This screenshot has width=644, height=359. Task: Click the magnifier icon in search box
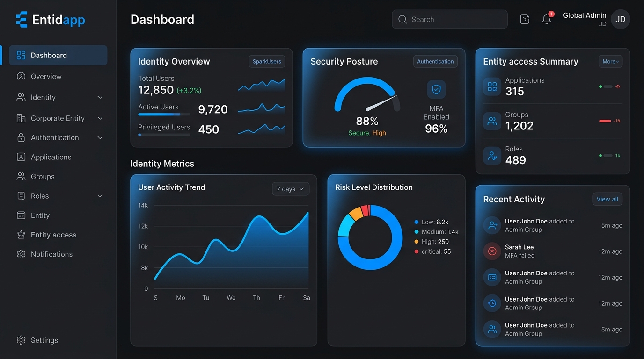pos(402,19)
